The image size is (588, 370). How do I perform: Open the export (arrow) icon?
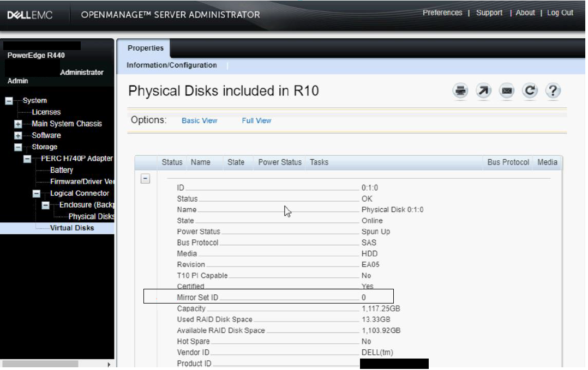(x=483, y=91)
